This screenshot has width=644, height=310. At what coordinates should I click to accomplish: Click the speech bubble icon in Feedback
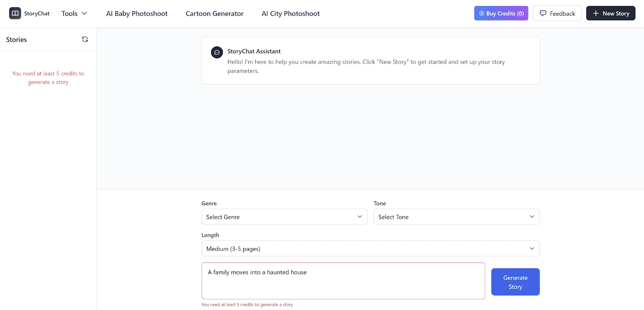[x=543, y=13]
